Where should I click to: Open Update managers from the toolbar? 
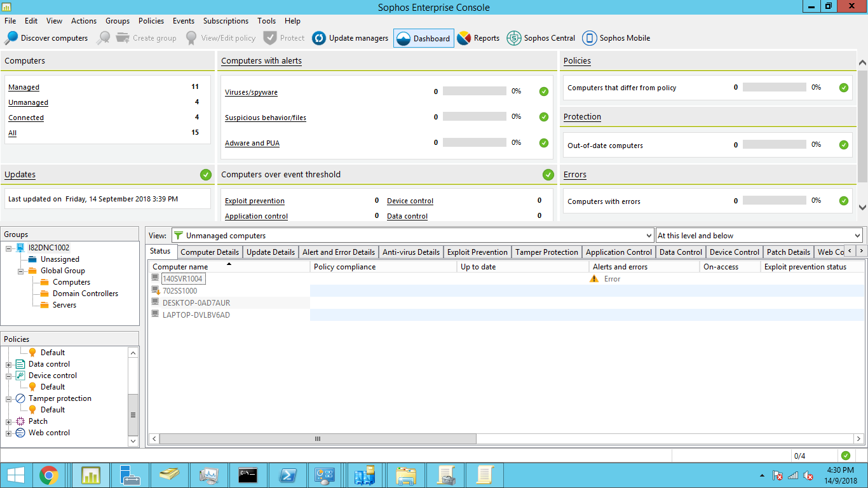tap(350, 38)
